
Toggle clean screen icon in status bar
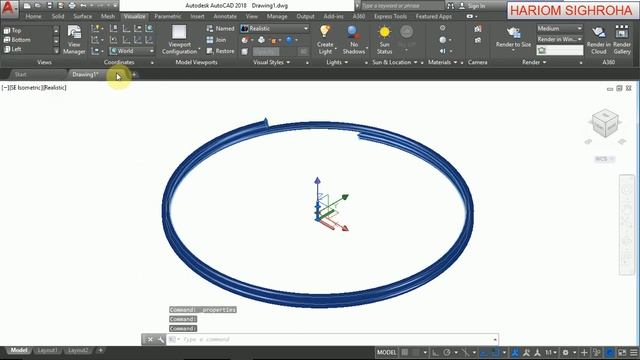click(x=622, y=352)
